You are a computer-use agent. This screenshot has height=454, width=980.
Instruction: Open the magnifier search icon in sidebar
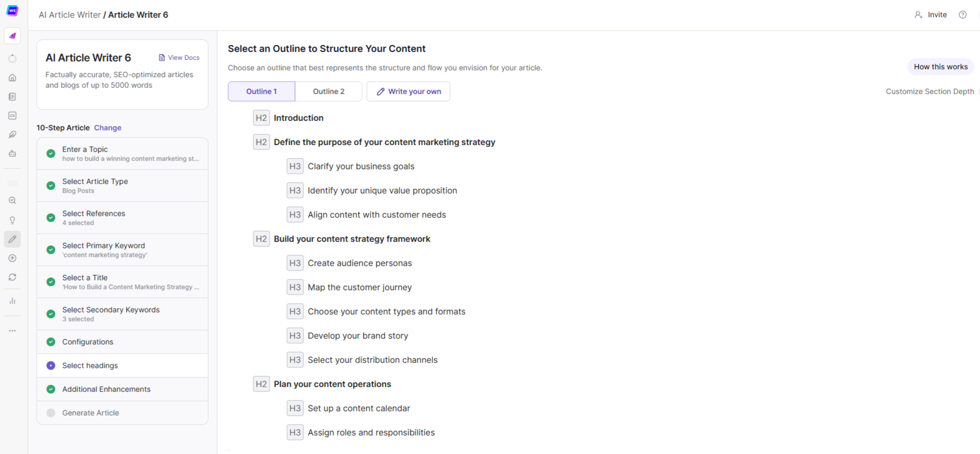click(12, 200)
